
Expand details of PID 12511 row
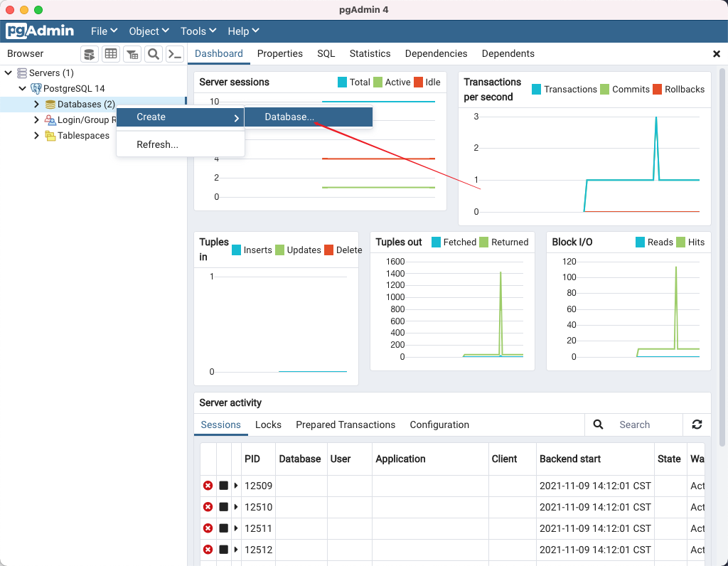coord(236,528)
